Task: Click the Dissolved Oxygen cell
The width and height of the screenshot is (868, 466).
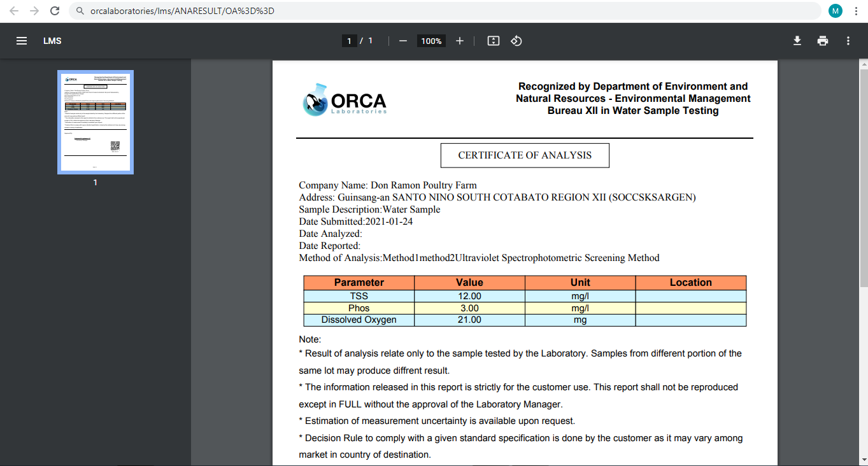Action: 359,320
